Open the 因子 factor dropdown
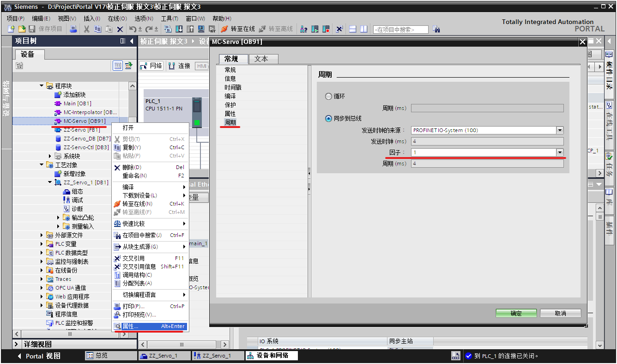The height and width of the screenshot is (364, 617). (560, 152)
